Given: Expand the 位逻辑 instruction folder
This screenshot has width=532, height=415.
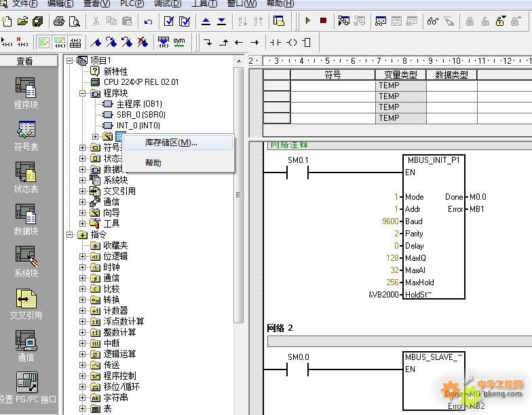Looking at the screenshot, I should (82, 256).
